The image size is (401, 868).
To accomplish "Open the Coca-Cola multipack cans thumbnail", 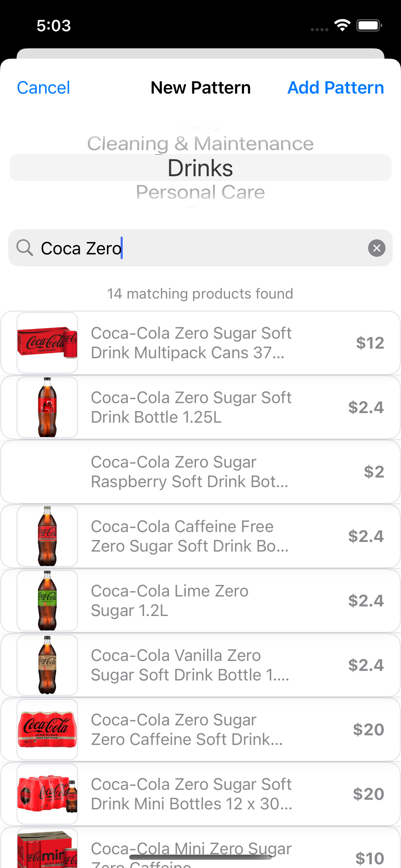I will click(47, 343).
